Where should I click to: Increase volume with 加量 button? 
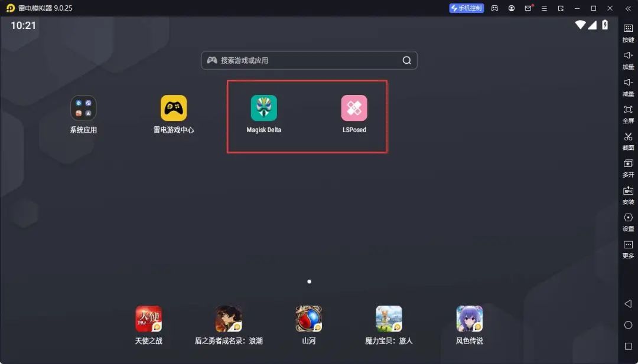tap(628, 60)
